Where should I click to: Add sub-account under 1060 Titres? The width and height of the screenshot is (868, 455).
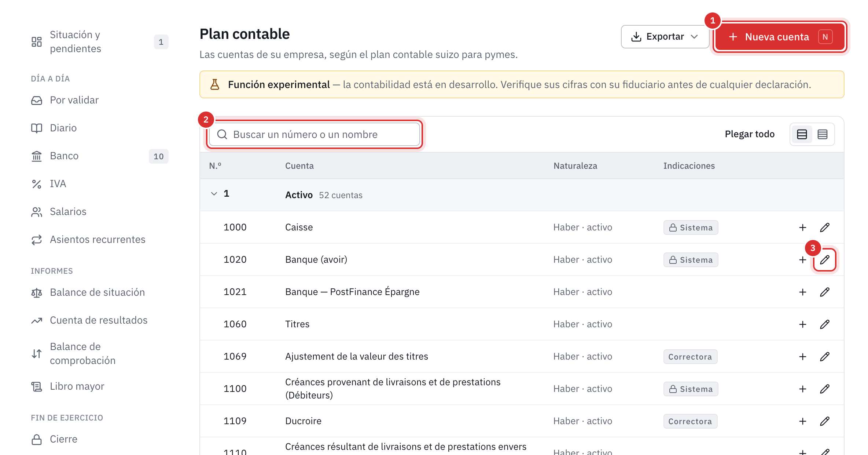coord(803,324)
